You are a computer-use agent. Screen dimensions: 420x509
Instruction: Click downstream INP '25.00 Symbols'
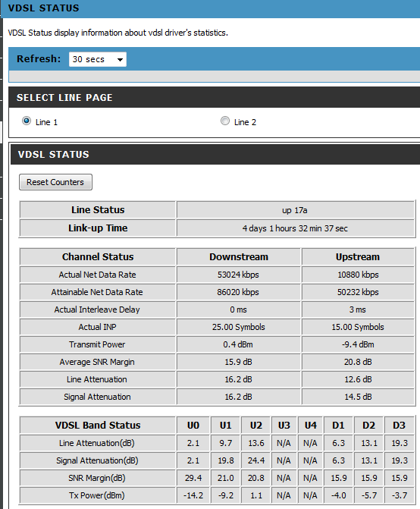coord(238,327)
